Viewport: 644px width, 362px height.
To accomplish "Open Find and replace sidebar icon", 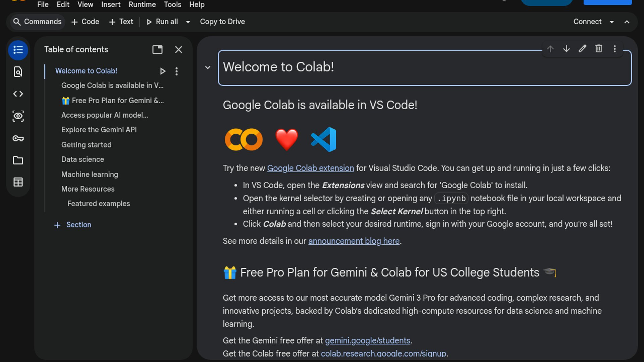I will [x=18, y=72].
